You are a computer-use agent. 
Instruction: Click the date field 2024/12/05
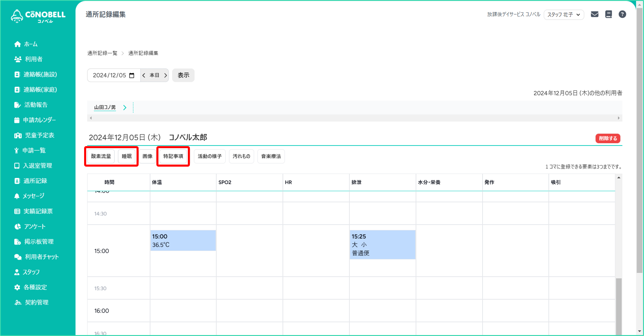pos(114,75)
